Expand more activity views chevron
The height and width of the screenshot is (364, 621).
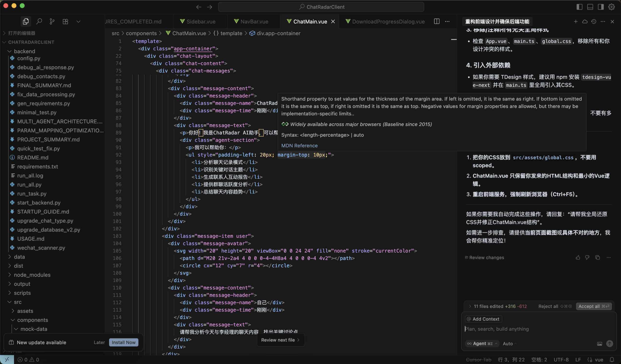coord(78,21)
